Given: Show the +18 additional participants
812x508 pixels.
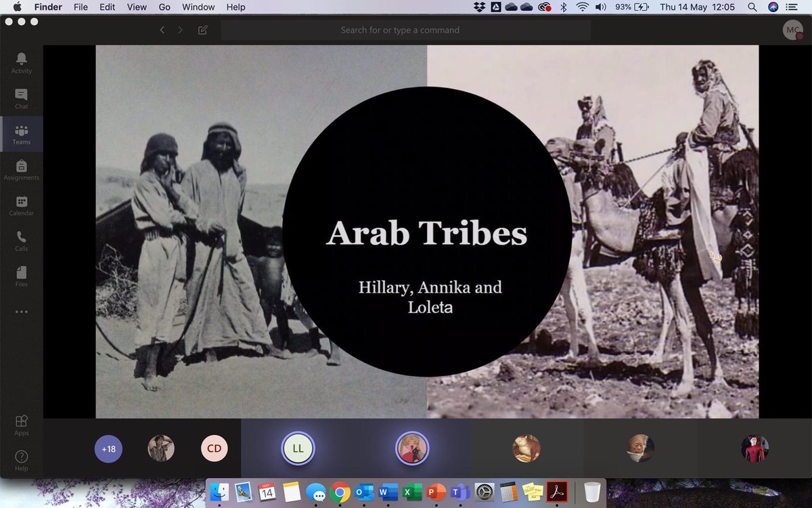Looking at the screenshot, I should pos(108,448).
